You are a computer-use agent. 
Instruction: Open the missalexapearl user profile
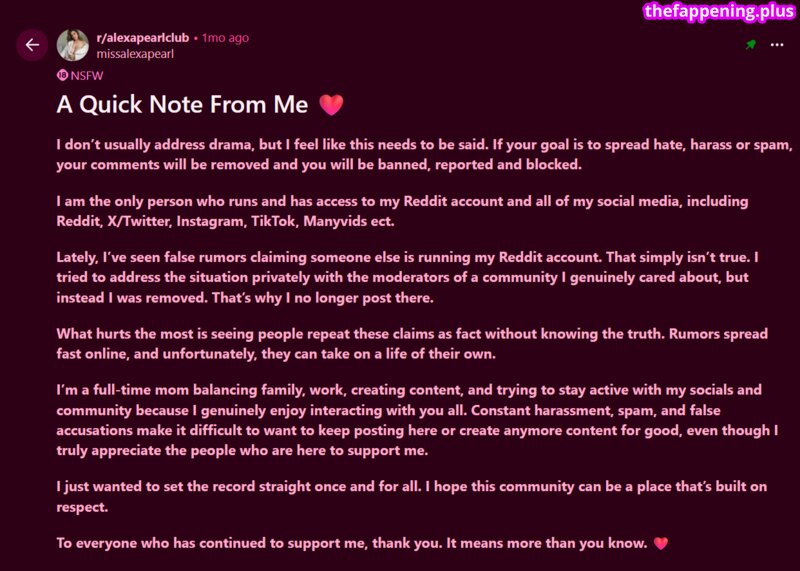135,54
